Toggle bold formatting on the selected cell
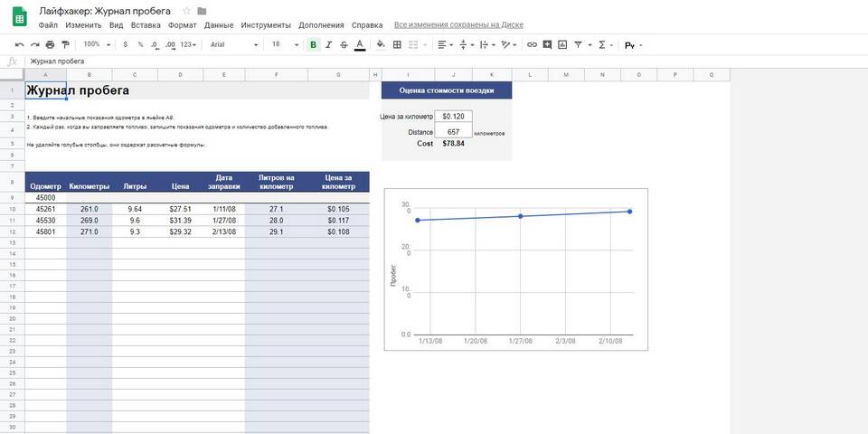The width and height of the screenshot is (868, 434). pyautogui.click(x=313, y=43)
